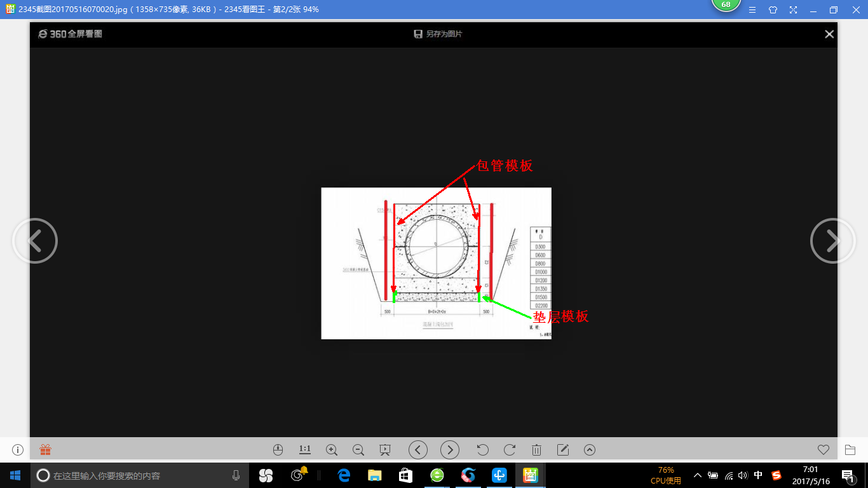Viewport: 868px width, 488px height.
Task: Open the swirl app with bell notification on the taskbar
Action: 299,475
